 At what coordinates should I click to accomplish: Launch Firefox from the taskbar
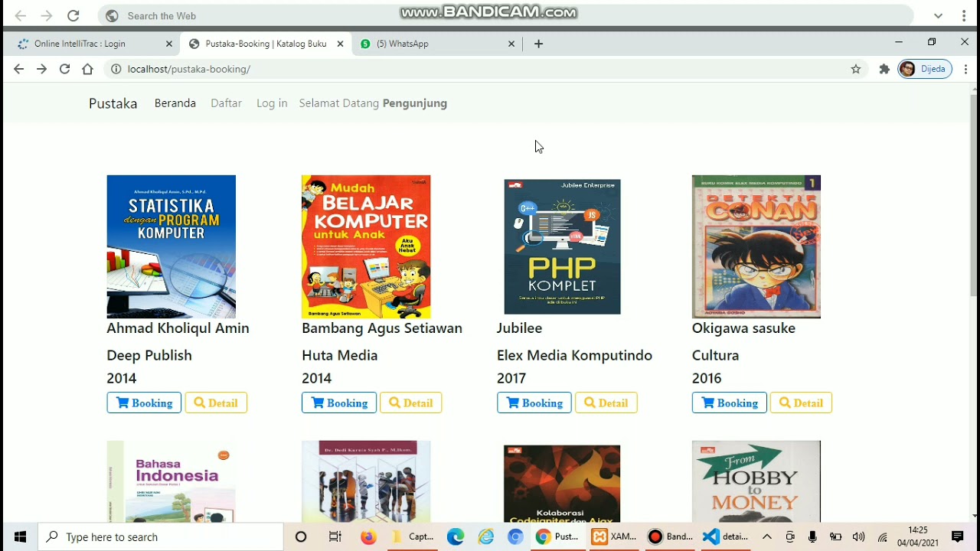(x=368, y=537)
